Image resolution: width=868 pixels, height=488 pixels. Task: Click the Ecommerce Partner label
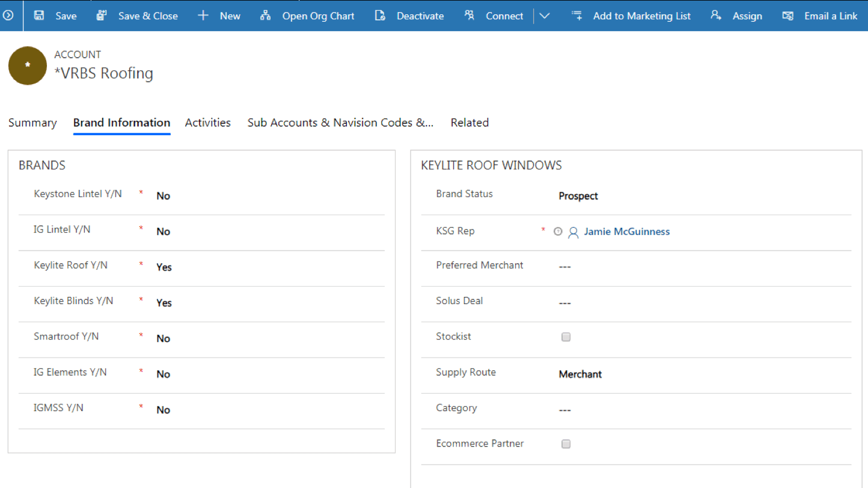click(480, 444)
